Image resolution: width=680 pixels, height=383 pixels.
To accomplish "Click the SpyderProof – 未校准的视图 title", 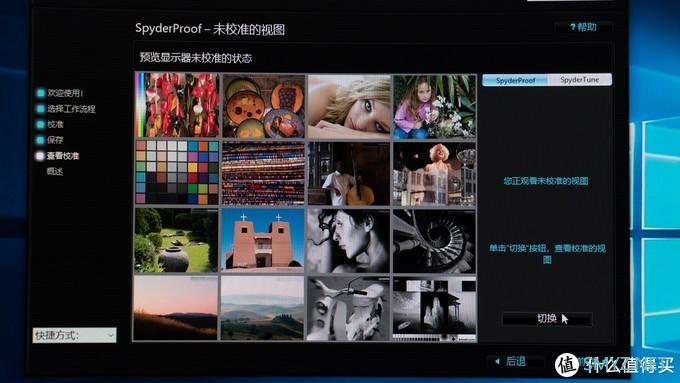I will point(210,29).
